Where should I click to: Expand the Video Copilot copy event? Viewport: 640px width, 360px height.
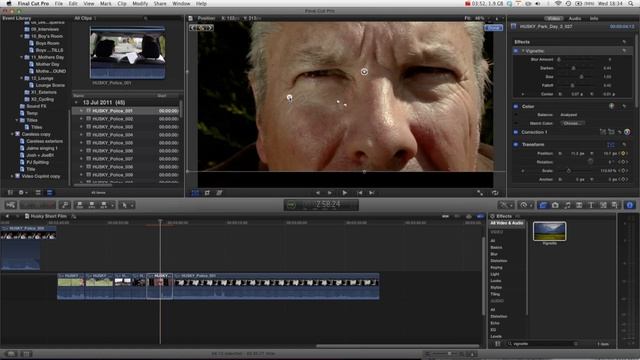point(12,176)
